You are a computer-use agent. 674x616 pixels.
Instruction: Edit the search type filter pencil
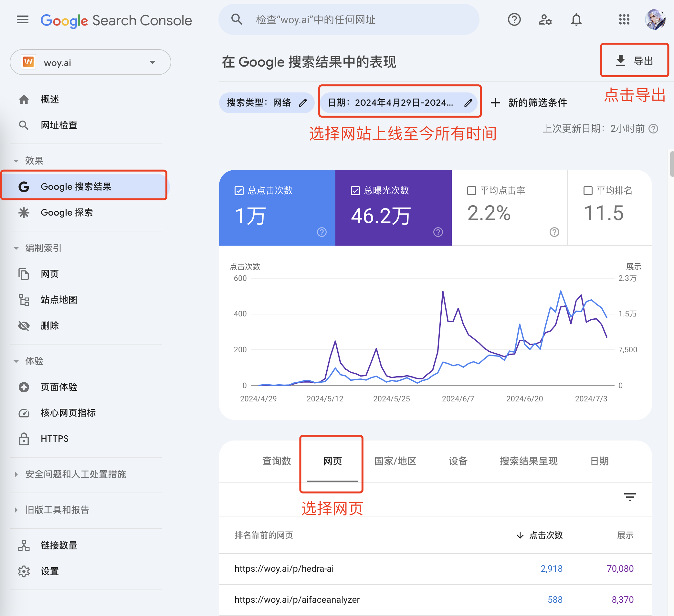302,103
